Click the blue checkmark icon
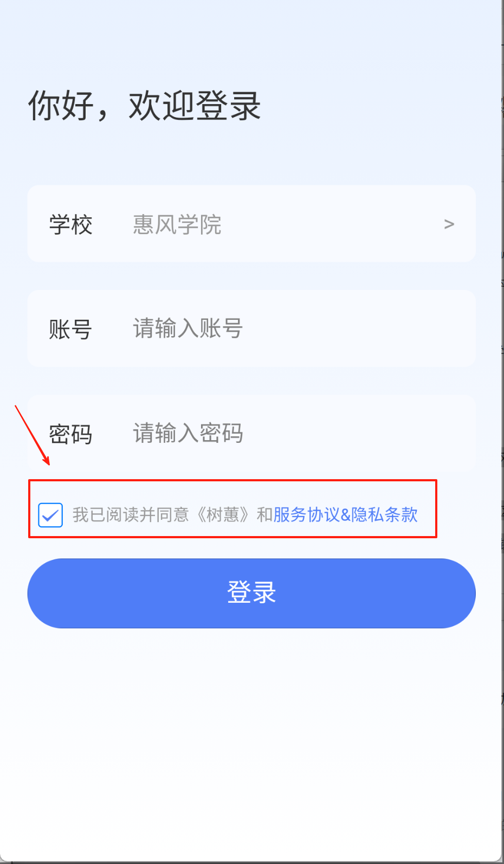The width and height of the screenshot is (504, 864). 50,515
